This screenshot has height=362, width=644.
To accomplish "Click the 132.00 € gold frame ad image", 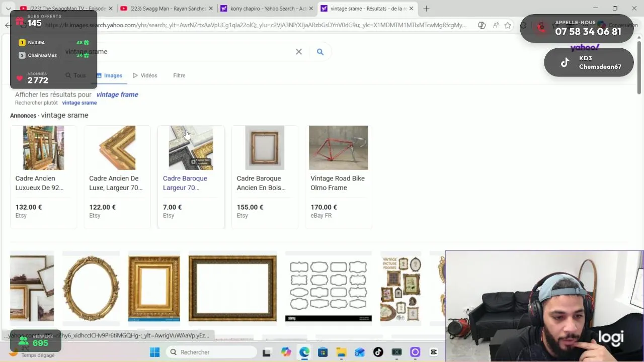I will tap(43, 148).
